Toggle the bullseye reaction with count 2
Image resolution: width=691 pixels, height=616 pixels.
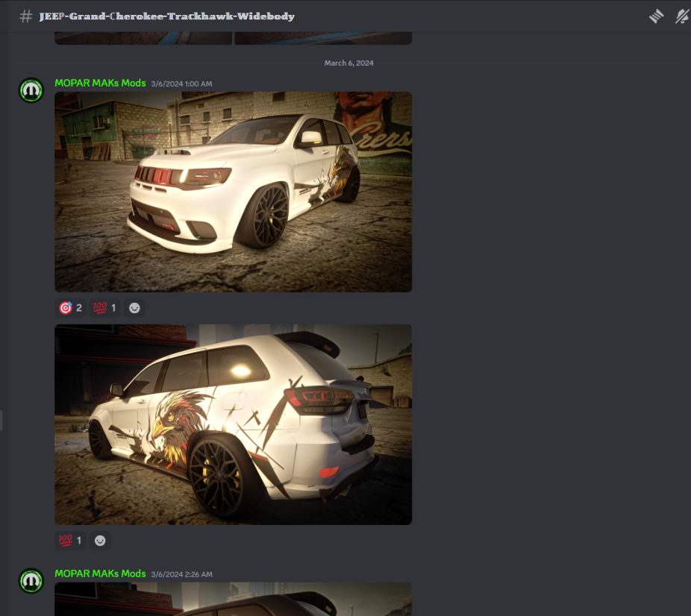pyautogui.click(x=70, y=308)
